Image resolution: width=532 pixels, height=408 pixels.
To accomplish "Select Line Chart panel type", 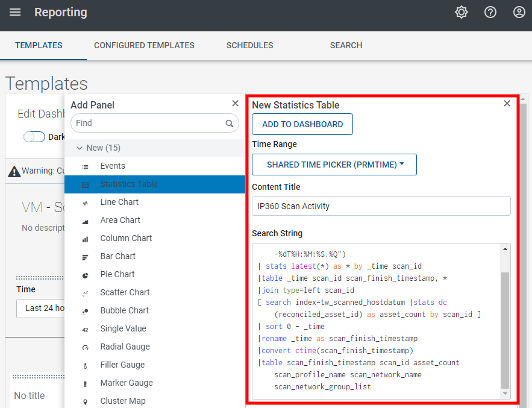I will pos(155,202).
